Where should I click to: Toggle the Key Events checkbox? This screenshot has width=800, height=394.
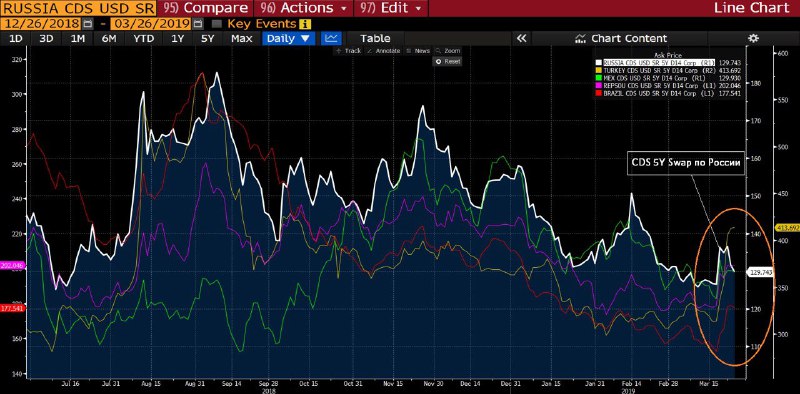point(216,24)
